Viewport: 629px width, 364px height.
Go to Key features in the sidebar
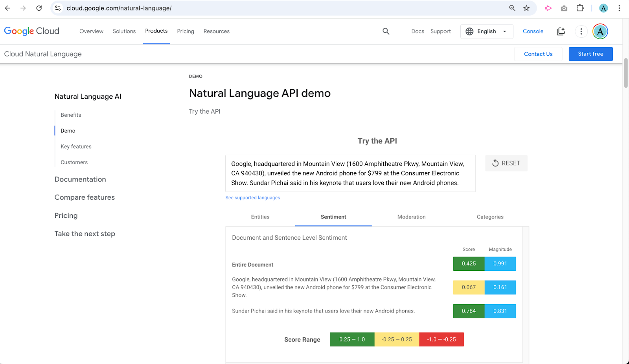click(x=76, y=146)
